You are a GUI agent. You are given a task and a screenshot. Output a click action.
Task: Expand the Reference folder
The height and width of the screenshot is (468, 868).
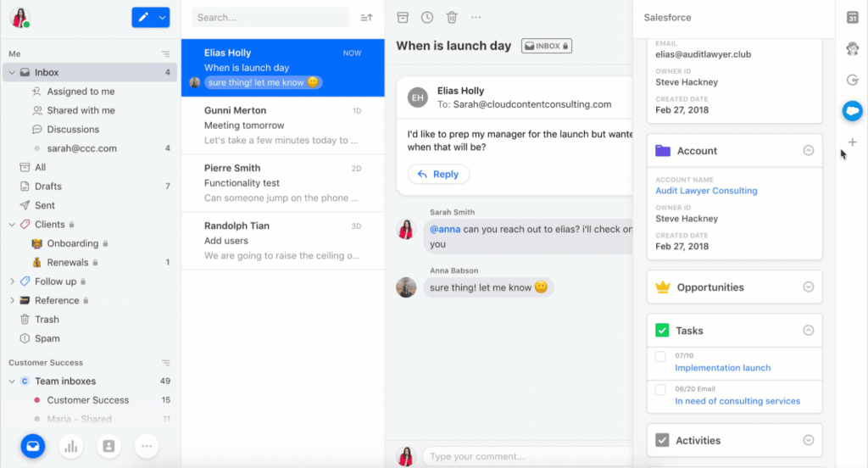pos(12,300)
